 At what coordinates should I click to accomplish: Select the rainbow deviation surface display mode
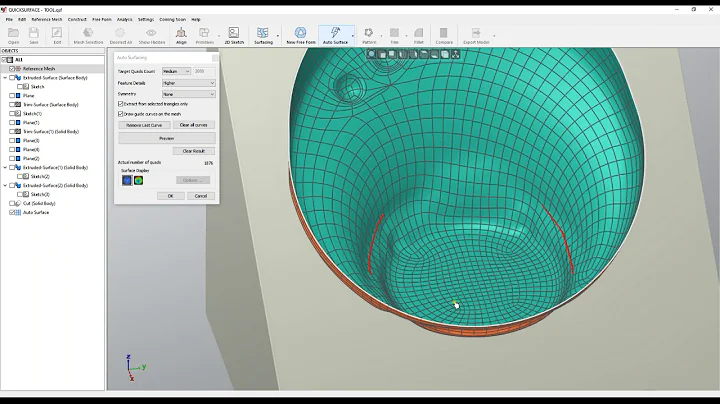tap(138, 180)
